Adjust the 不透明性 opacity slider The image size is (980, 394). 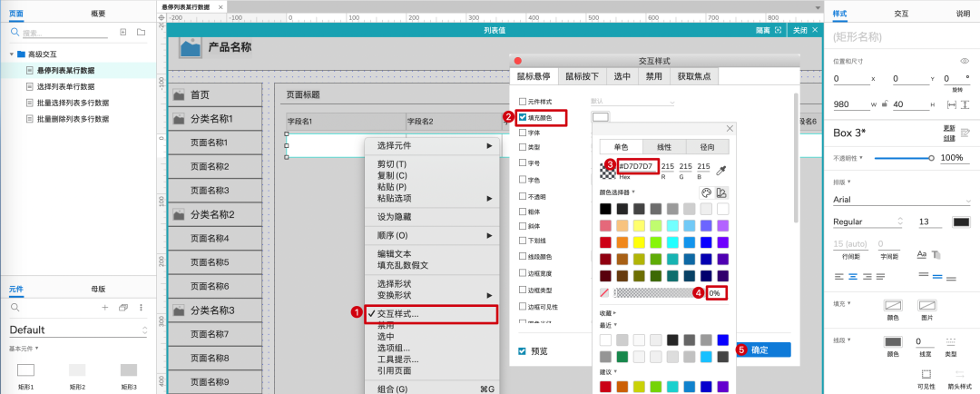pos(903,158)
